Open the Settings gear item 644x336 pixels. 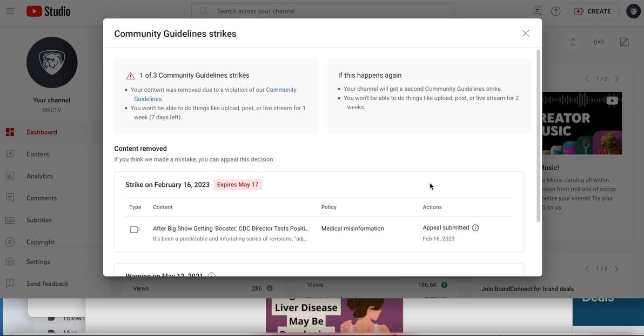coord(38,261)
